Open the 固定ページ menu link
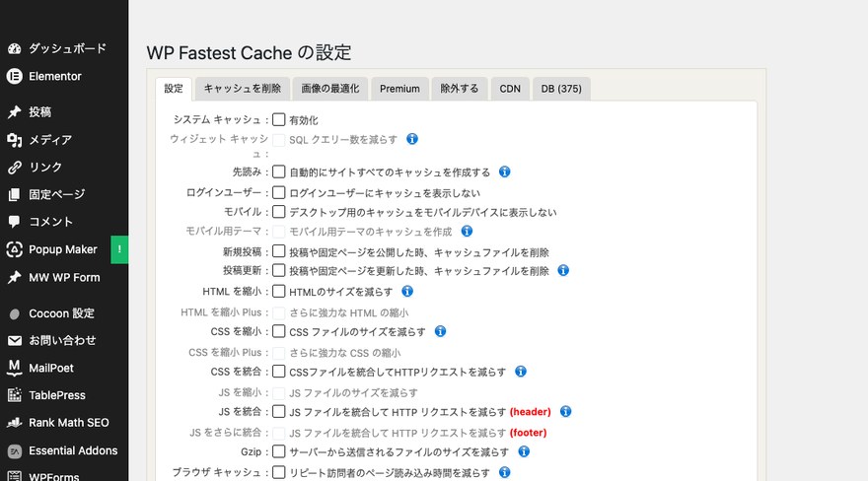The image size is (868, 481). point(57,194)
